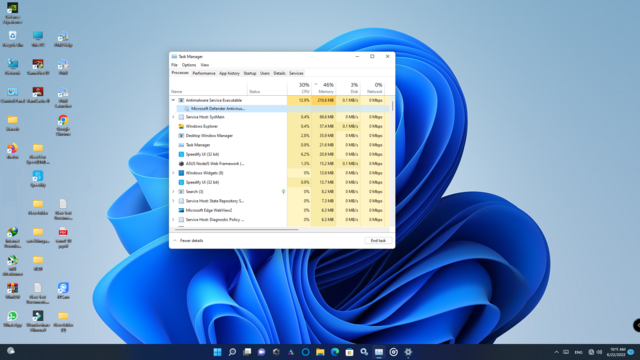Open Task View on taskbar
Image resolution: width=640 pixels, height=360 pixels.
(x=247, y=352)
